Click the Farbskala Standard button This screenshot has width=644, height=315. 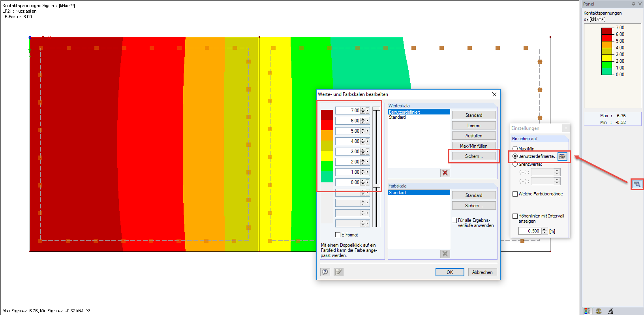474,195
